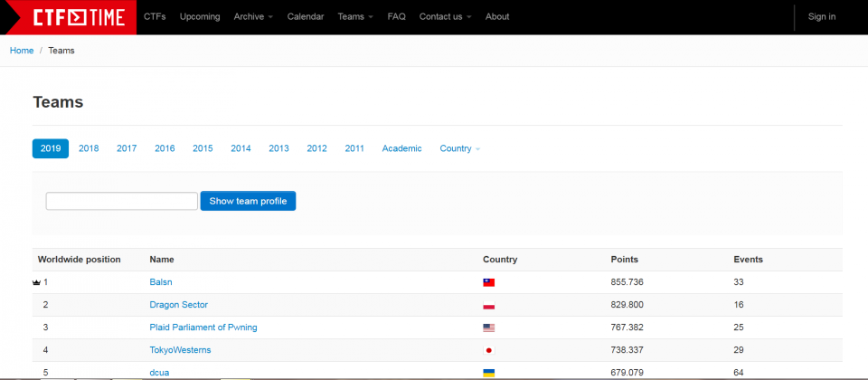
Task: Switch to the 2016 rankings tab
Action: (165, 148)
